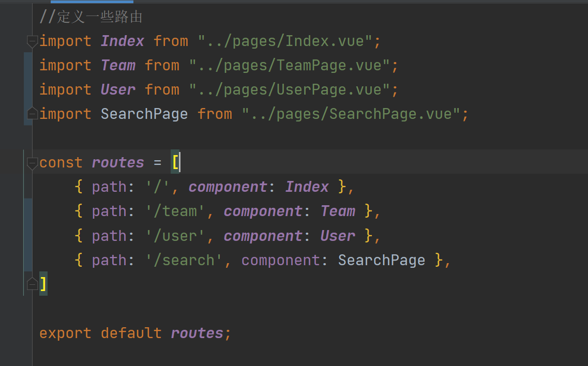Collapse the routes array fold marker

[x=32, y=163]
